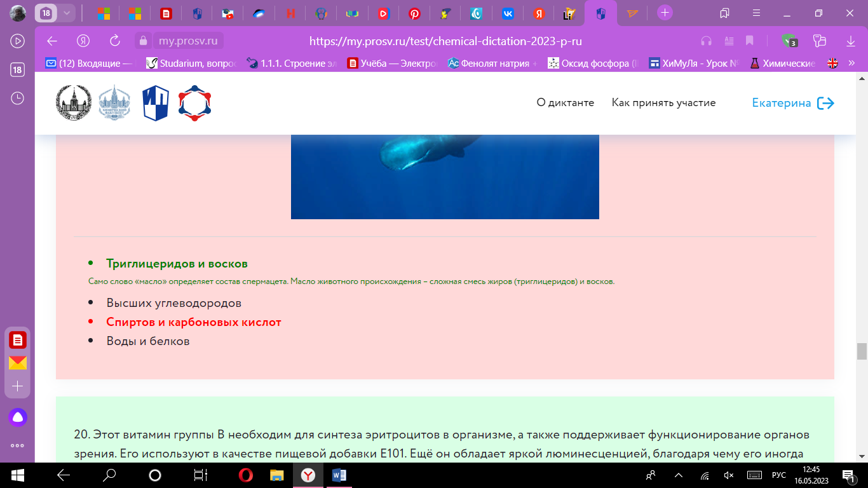The height and width of the screenshot is (488, 868).
Task: Open the tab manager icon next to minimize
Action: coord(724,13)
